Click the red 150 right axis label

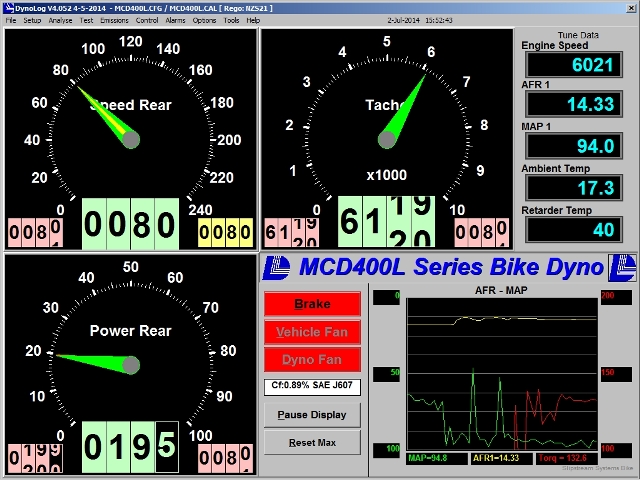click(x=616, y=374)
